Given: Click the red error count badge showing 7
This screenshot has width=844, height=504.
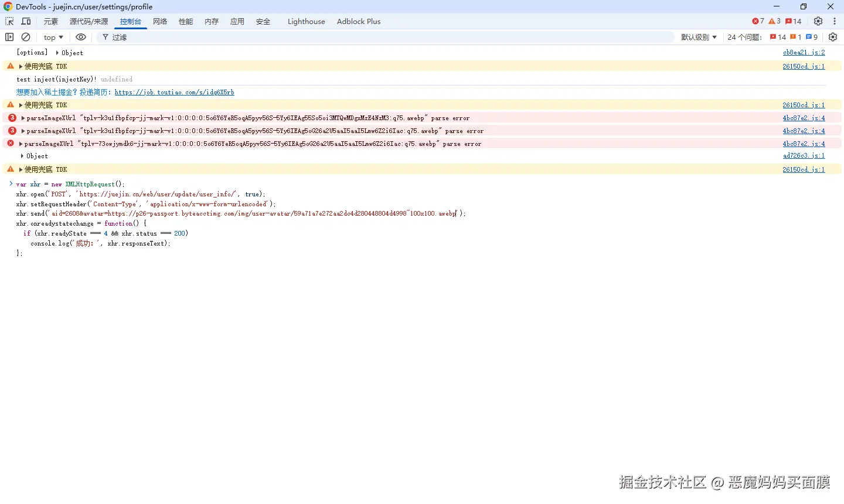Looking at the screenshot, I should coord(758,21).
